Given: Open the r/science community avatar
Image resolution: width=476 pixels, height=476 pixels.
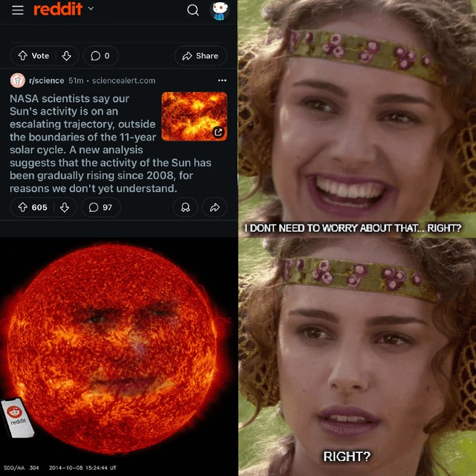Looking at the screenshot, I should 18,80.
